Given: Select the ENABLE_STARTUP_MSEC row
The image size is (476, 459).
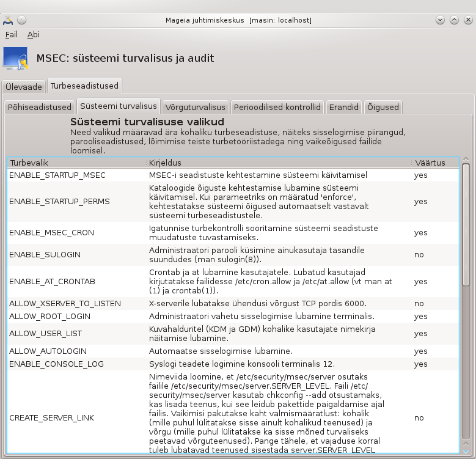Looking at the screenshot, I should tap(233, 175).
